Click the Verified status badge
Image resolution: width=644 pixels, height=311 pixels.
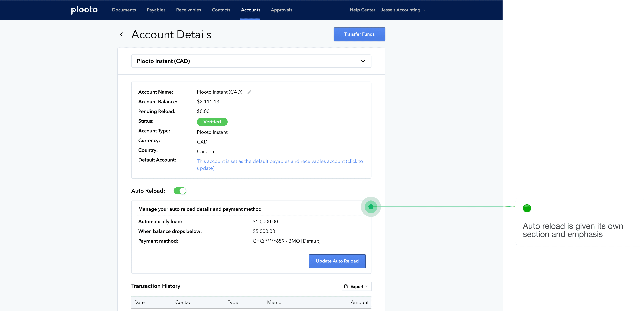click(212, 122)
